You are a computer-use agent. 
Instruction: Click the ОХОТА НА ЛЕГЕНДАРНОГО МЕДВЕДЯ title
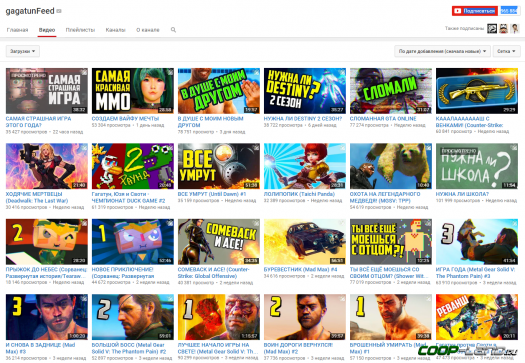pos(385,197)
